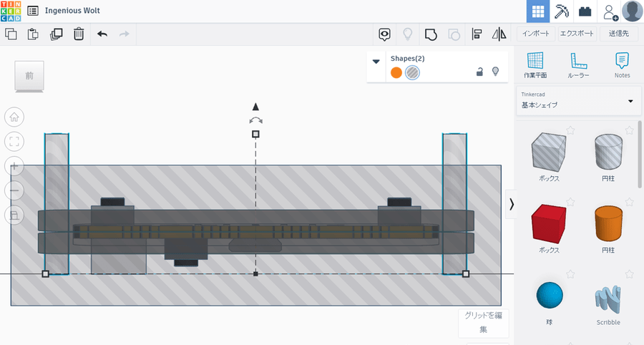Click the Tinkercad logo
This screenshot has height=345, width=644.
[x=11, y=11]
